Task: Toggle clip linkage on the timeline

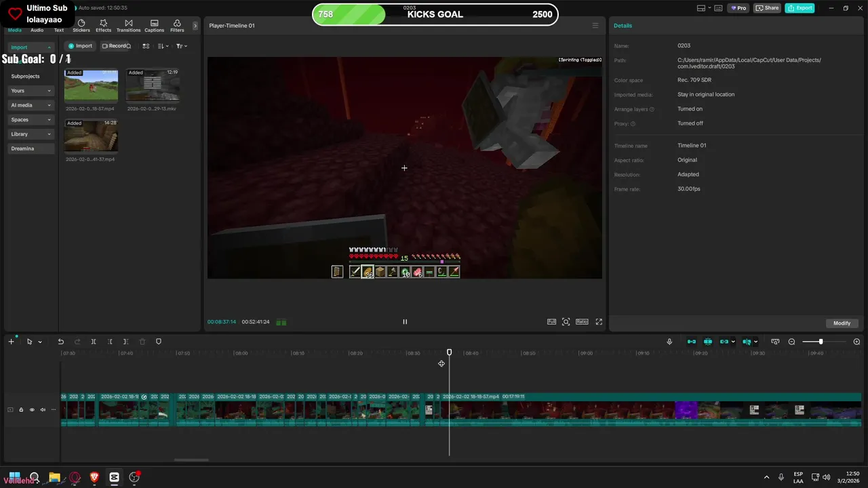Action: point(724,342)
